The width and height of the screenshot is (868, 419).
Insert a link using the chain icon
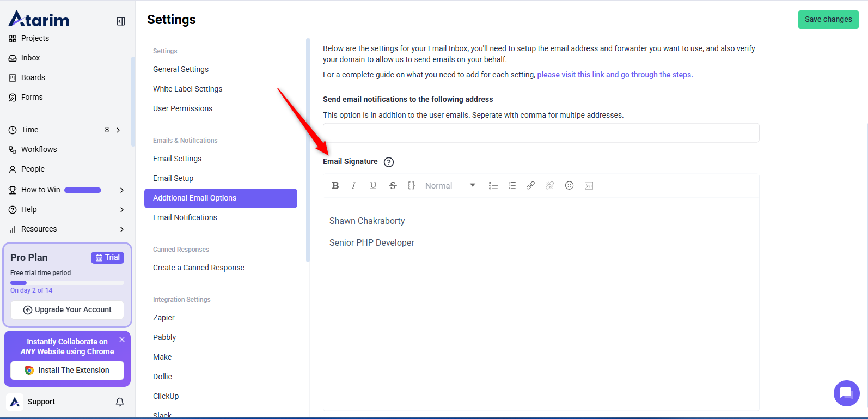[530, 186]
